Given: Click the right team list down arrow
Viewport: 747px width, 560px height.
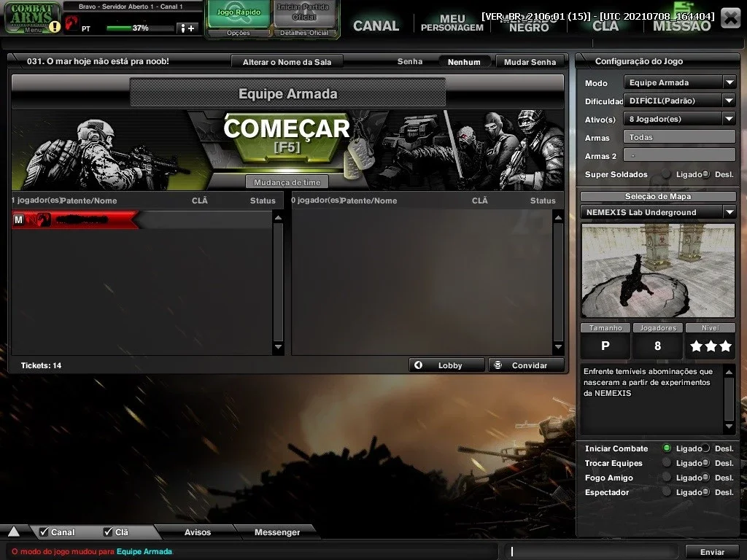Looking at the screenshot, I should tap(558, 347).
